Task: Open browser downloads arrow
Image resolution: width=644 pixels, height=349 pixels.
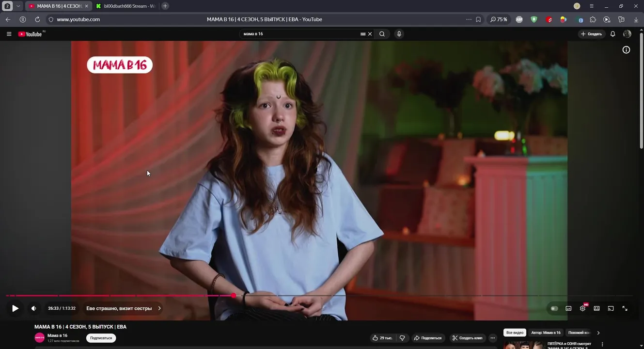Action: (x=636, y=19)
